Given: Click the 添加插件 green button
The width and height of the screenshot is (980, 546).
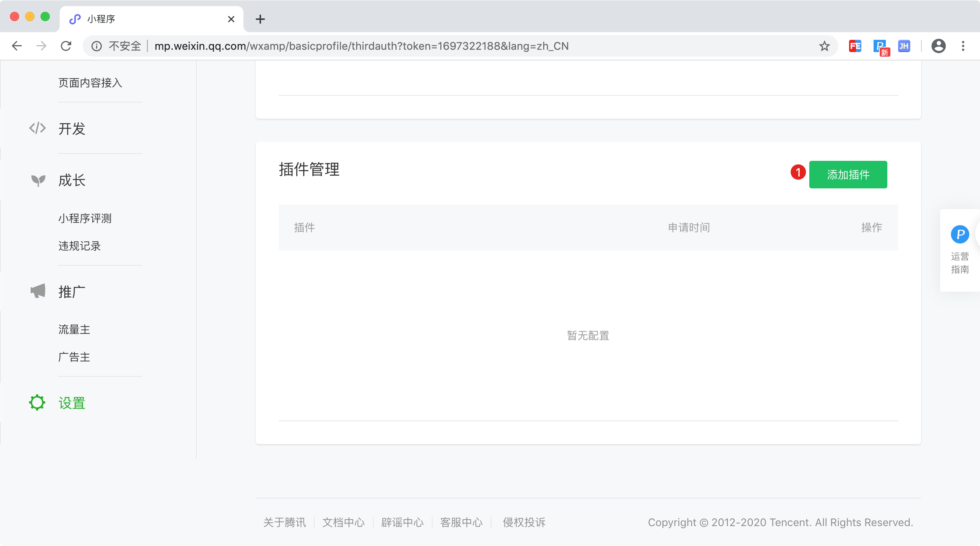Looking at the screenshot, I should (x=848, y=175).
